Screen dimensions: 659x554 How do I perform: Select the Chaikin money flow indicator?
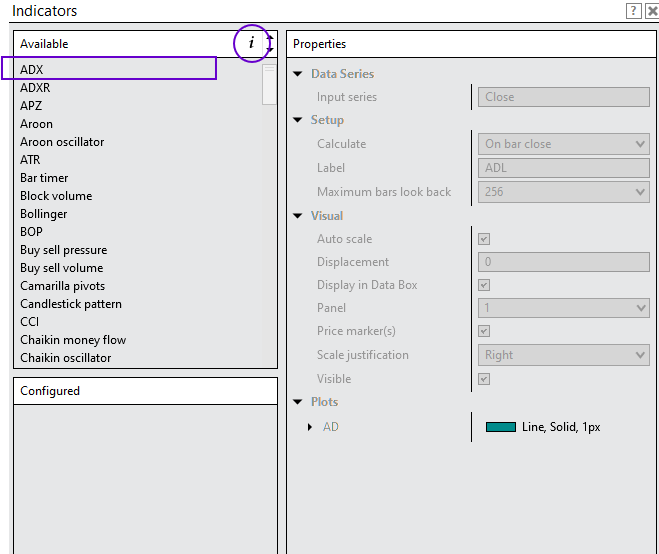click(73, 340)
